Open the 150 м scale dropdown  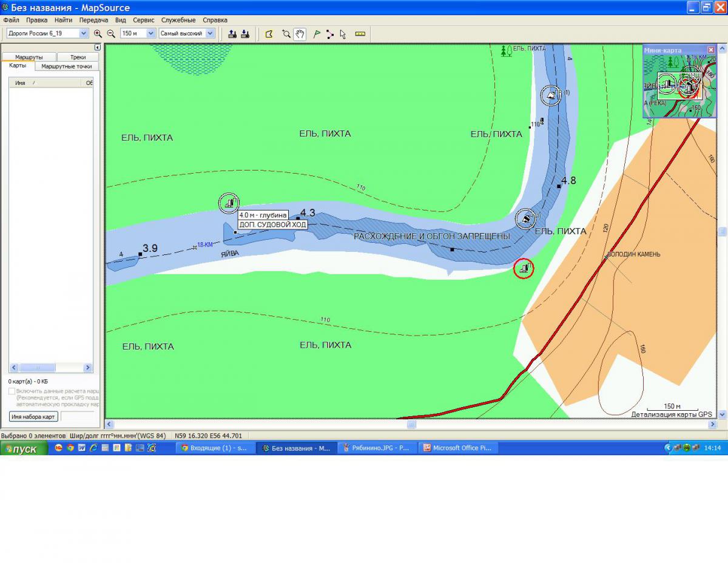151,34
